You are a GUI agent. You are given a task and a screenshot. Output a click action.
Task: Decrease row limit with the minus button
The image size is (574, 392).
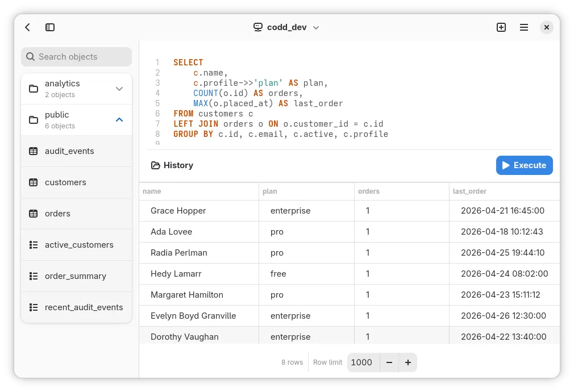pyautogui.click(x=389, y=362)
